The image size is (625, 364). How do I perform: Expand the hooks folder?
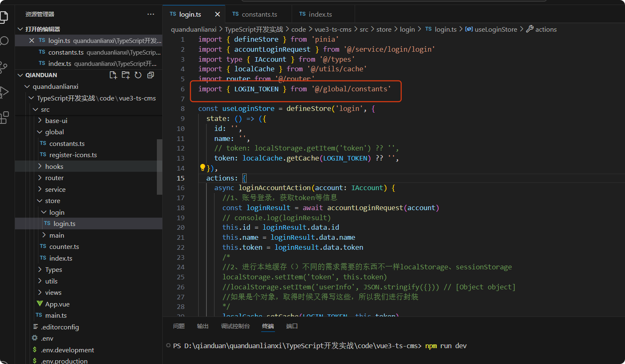click(x=54, y=166)
